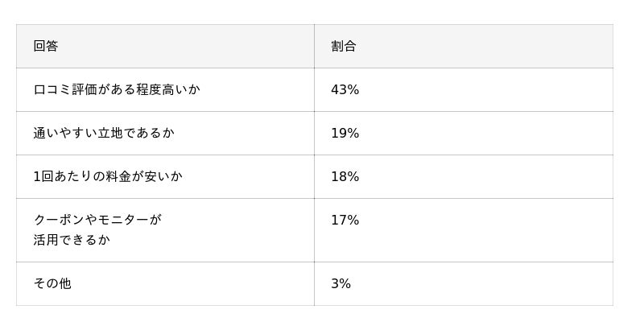Select the "1回あたりの料金が安いか" answer cell
The width and height of the screenshot is (644, 330).
[x=108, y=177]
